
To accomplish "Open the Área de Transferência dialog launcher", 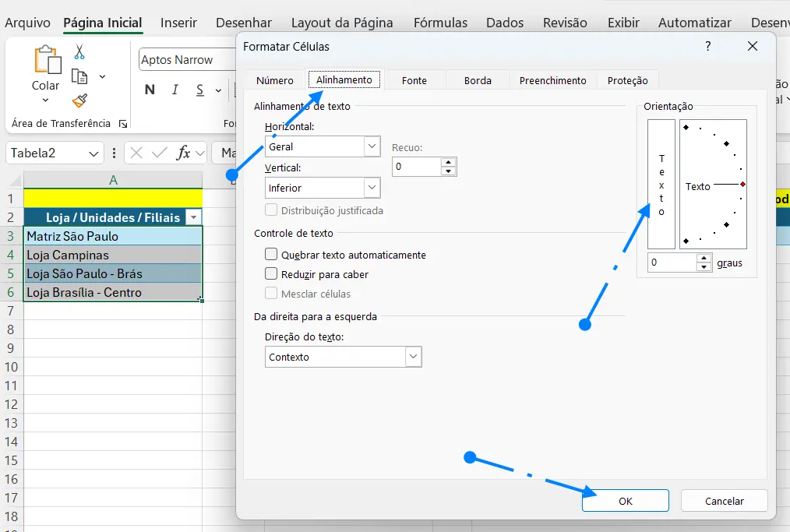I will pyautogui.click(x=122, y=124).
